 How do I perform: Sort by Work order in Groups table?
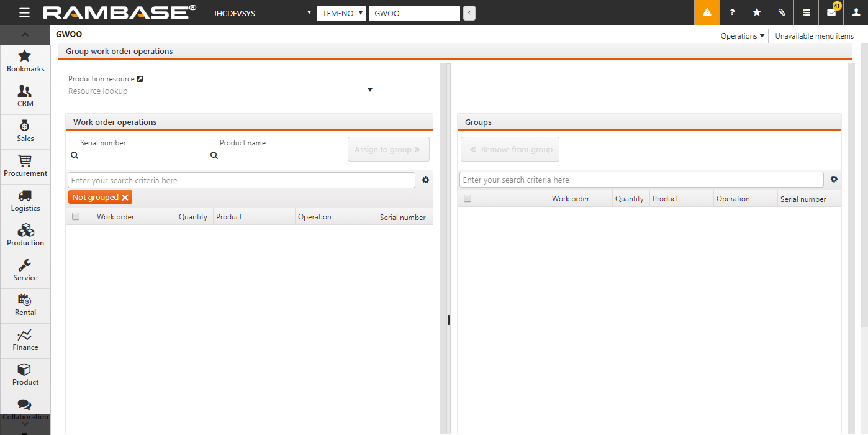[571, 199]
